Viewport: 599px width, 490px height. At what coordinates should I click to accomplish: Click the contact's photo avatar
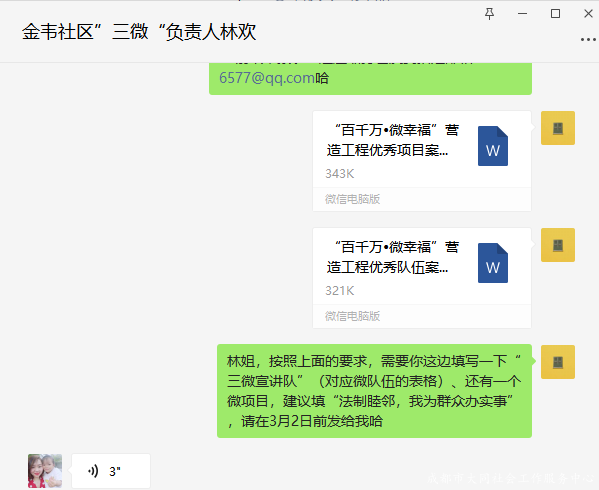(x=45, y=471)
